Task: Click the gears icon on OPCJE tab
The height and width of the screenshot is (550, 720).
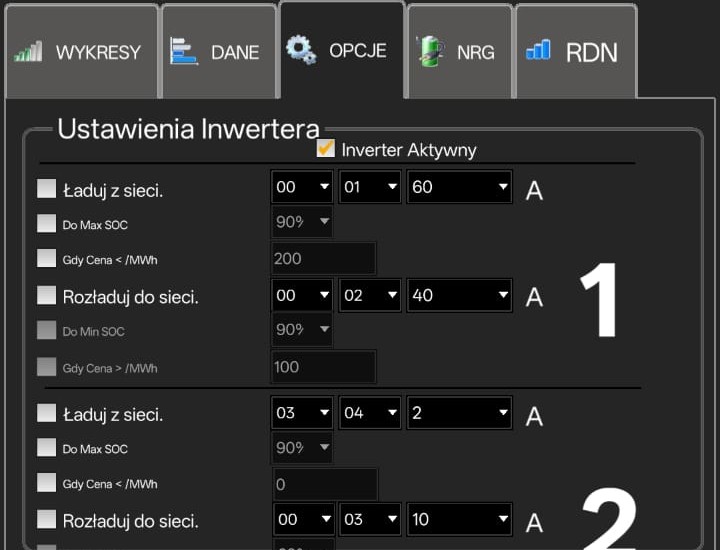Action: pyautogui.click(x=301, y=49)
